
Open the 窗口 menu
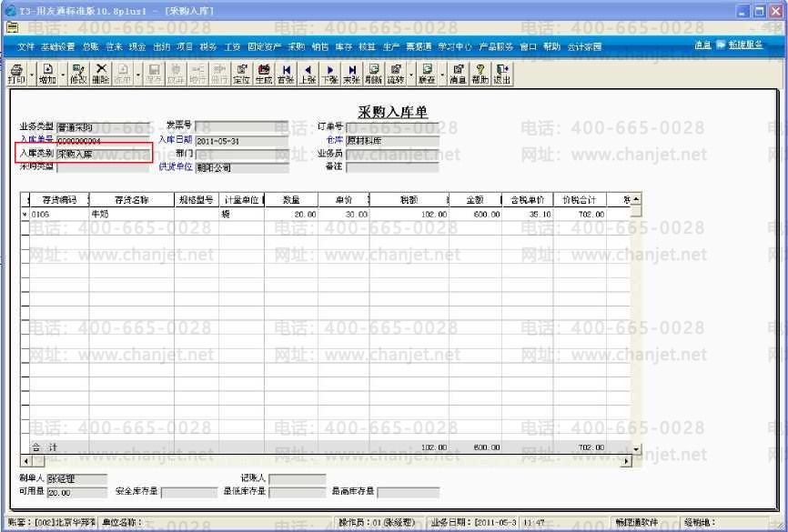click(x=528, y=46)
